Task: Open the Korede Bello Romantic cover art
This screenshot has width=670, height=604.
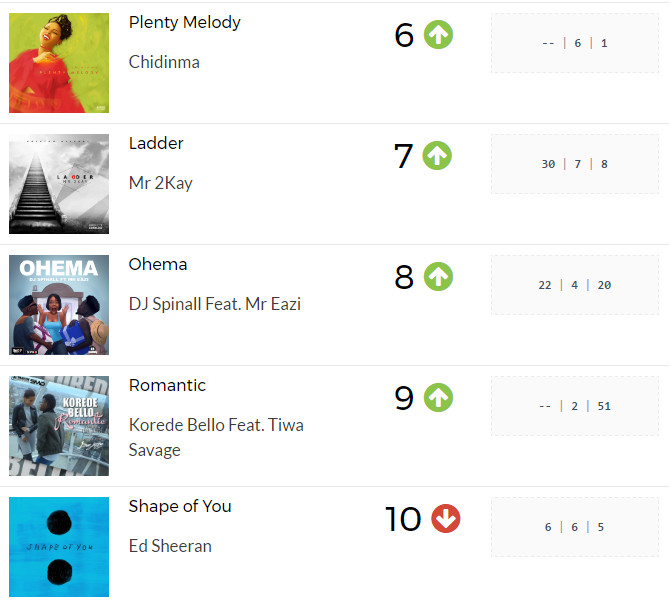Action: coord(59,426)
